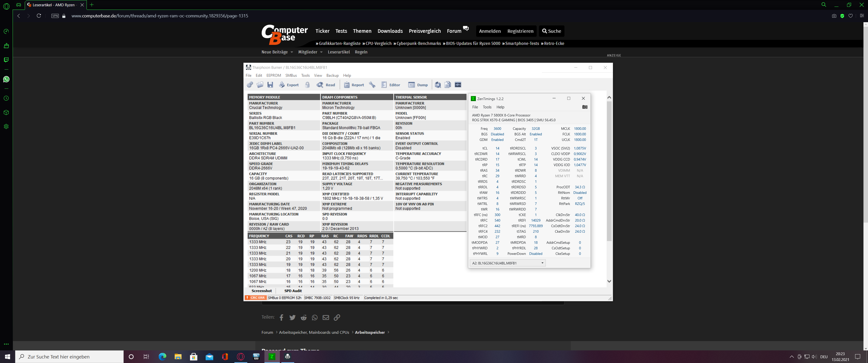Viewport: 868px width, 363px height.
Task: Toggle the VPN badge in address bar
Action: pyautogui.click(x=55, y=16)
